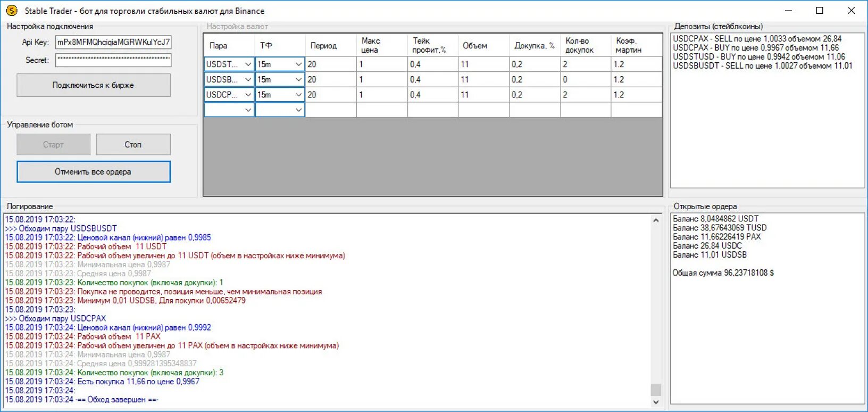The width and height of the screenshot is (868, 412).
Task: Click 'Отменить все ордера' button
Action: 94,171
